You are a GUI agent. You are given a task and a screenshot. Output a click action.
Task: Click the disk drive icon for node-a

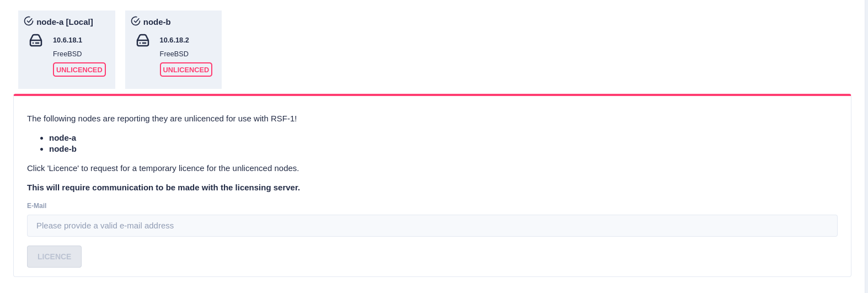coord(36,40)
